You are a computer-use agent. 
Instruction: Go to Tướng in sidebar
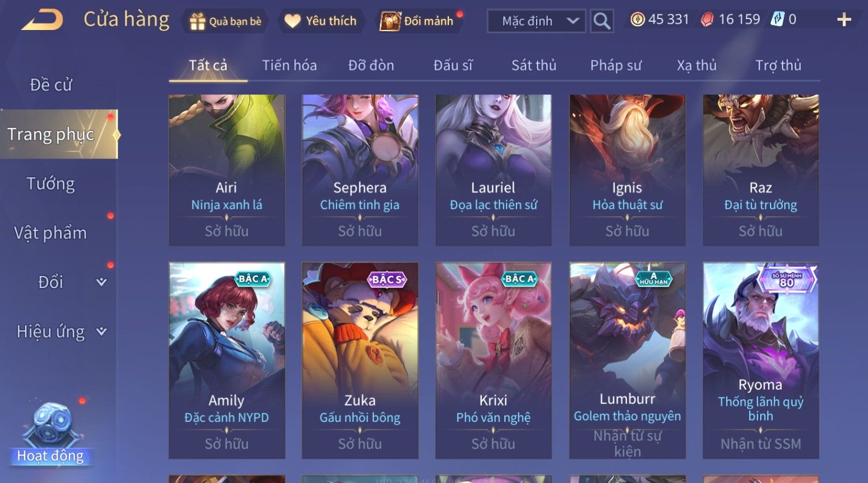(51, 184)
